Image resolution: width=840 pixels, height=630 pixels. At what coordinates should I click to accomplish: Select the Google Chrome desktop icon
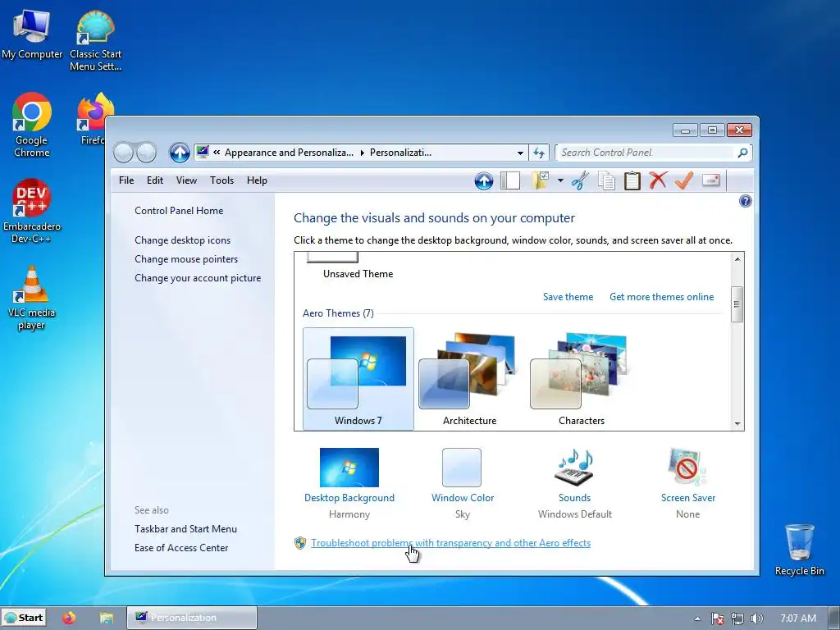[x=32, y=125]
